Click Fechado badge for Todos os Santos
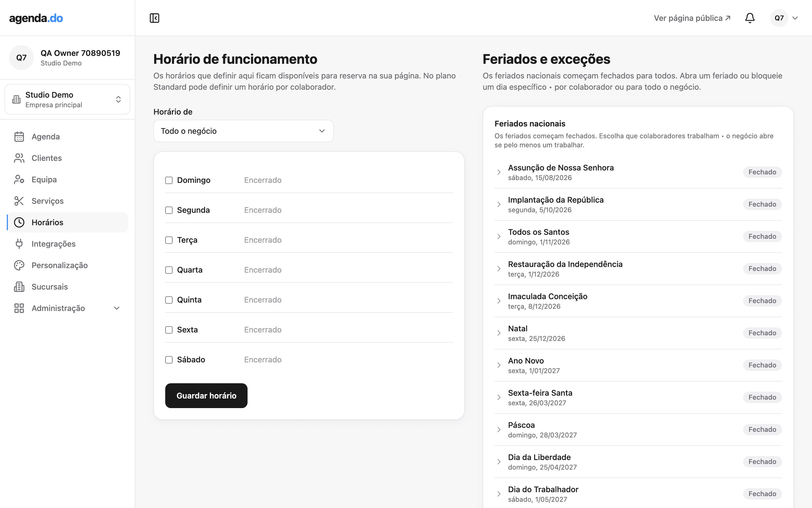Image resolution: width=812 pixels, height=508 pixels. click(762, 237)
